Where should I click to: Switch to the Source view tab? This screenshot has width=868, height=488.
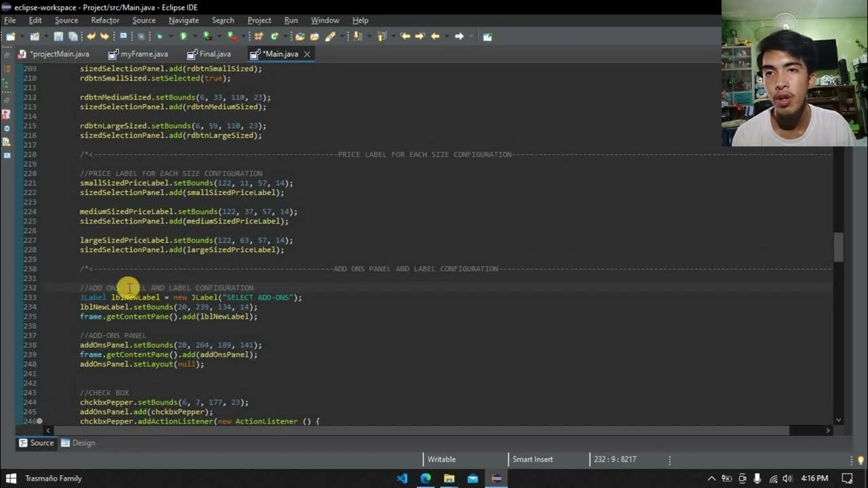[37, 443]
